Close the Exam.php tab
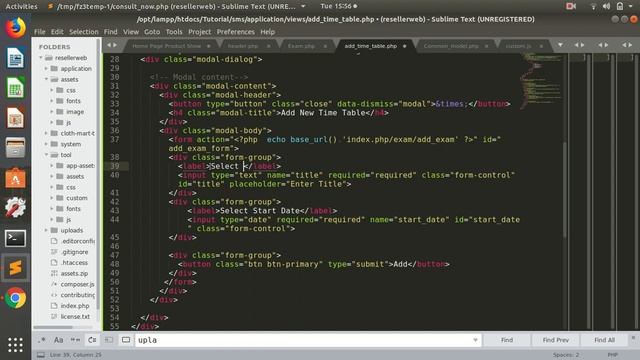 pos(325,46)
